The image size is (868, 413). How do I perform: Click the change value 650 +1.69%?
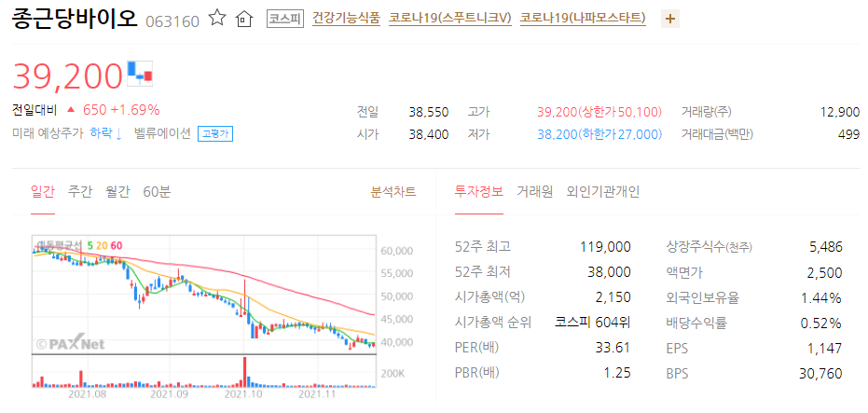point(121,110)
